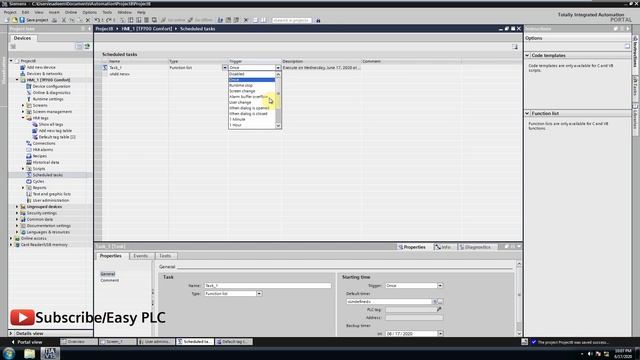Click the Undo arrow in toolbar
The image size is (640, 360).
[97, 20]
